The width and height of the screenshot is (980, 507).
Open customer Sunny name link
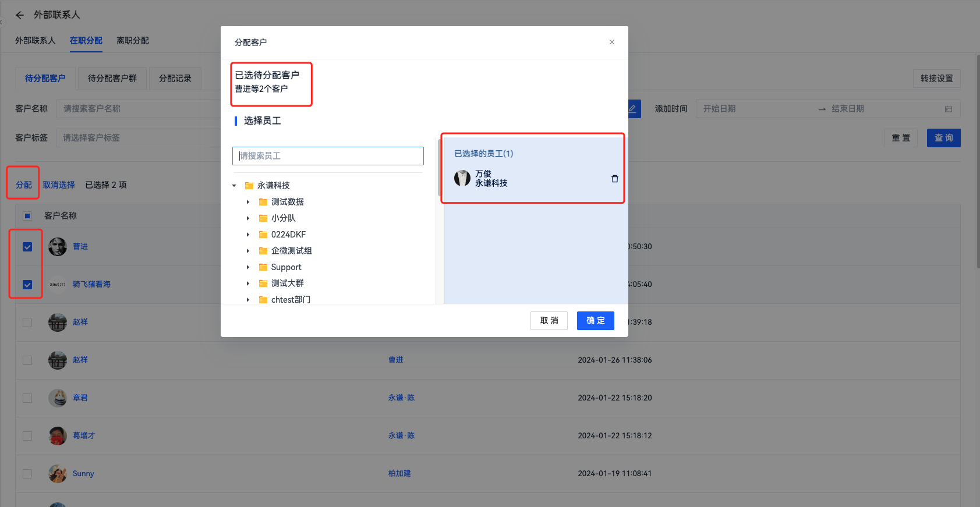[83, 474]
